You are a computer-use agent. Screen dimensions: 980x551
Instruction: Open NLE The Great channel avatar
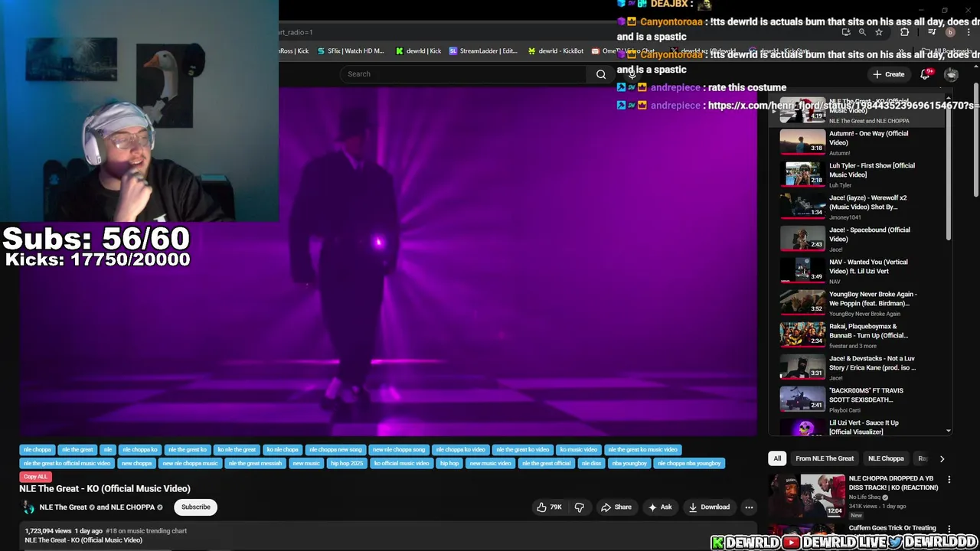coord(29,507)
